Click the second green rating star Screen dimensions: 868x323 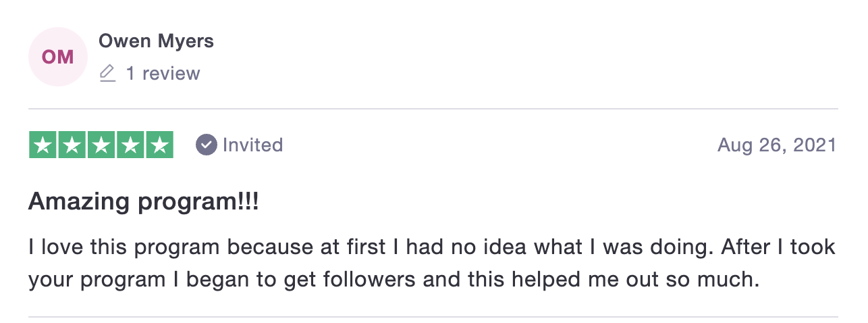pyautogui.click(x=72, y=145)
